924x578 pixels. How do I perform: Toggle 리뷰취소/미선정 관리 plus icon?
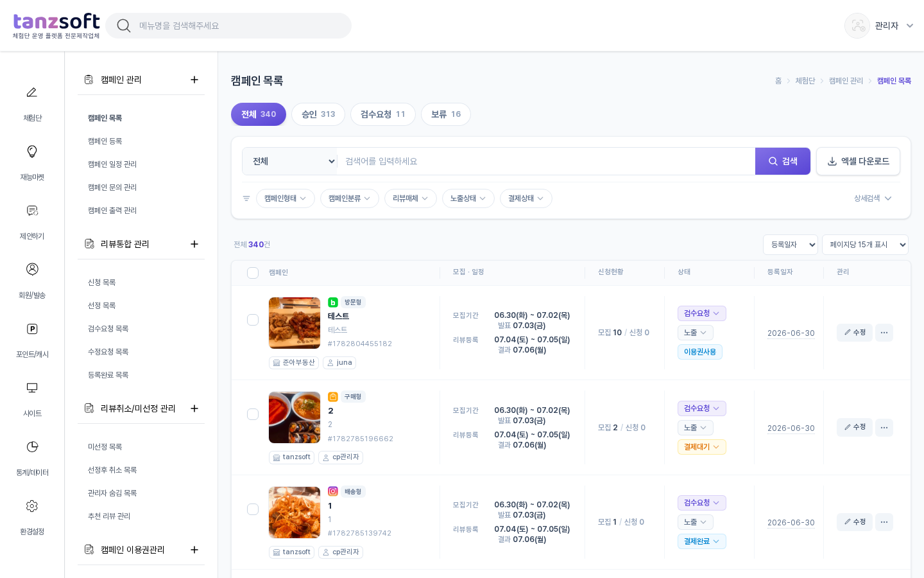pos(194,408)
